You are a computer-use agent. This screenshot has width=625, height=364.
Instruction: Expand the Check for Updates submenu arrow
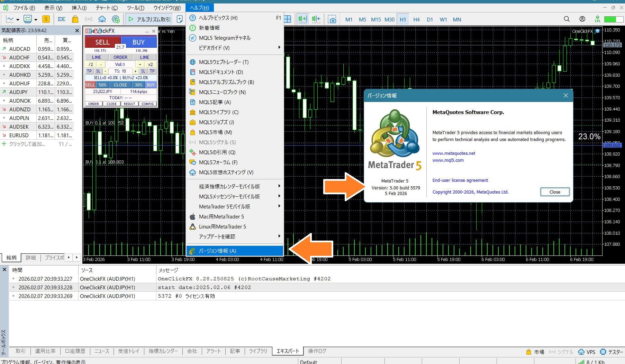tap(279, 236)
